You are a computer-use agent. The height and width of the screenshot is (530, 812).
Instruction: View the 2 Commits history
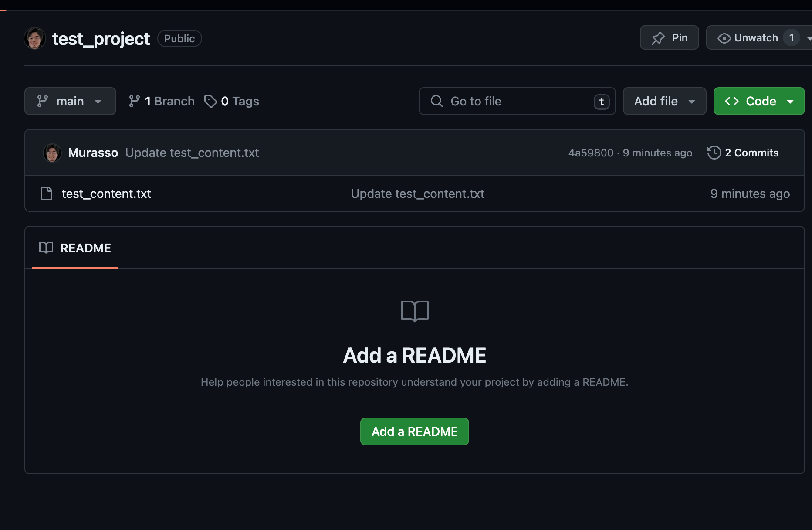coord(743,153)
